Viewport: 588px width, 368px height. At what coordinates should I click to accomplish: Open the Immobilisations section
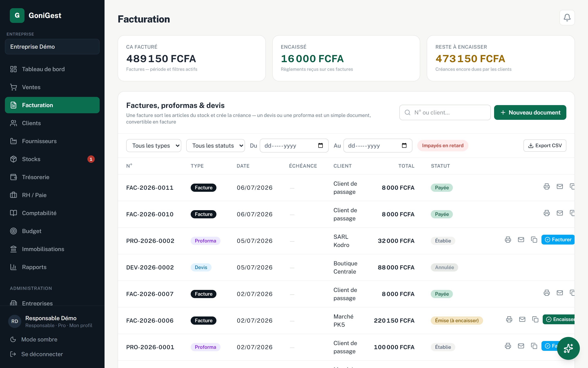(52, 249)
